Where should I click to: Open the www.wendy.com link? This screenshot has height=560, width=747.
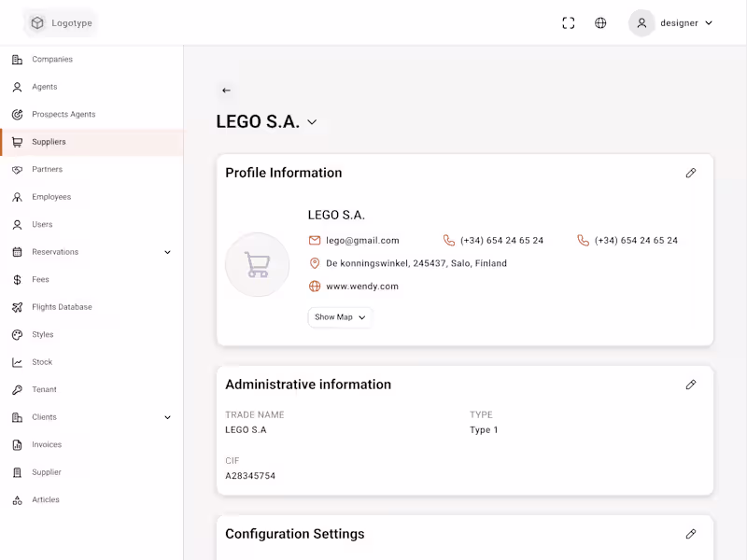click(x=362, y=287)
